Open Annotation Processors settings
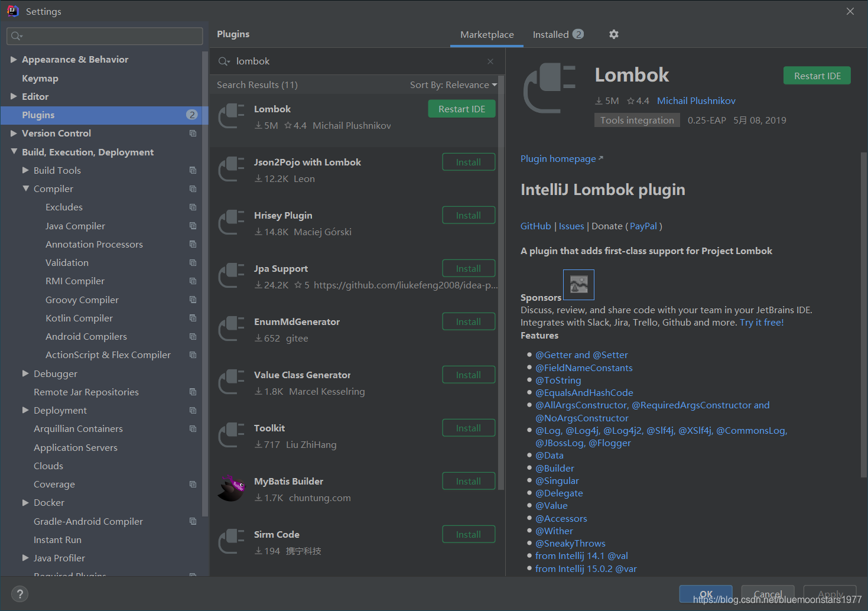The height and width of the screenshot is (611, 868). click(94, 244)
